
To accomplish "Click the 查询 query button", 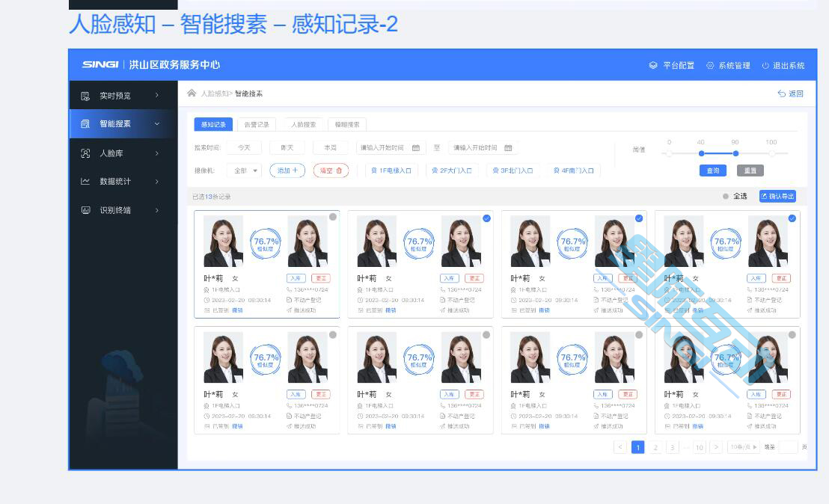I will tap(713, 170).
